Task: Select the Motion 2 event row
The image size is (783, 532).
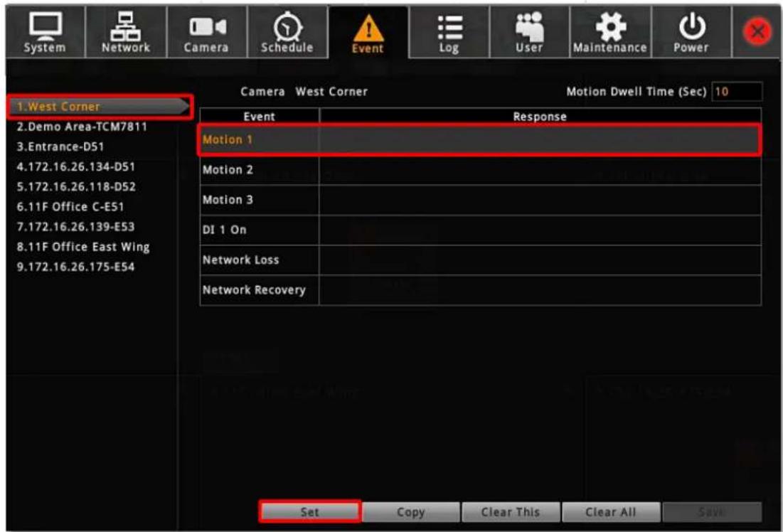Action: click(x=480, y=170)
